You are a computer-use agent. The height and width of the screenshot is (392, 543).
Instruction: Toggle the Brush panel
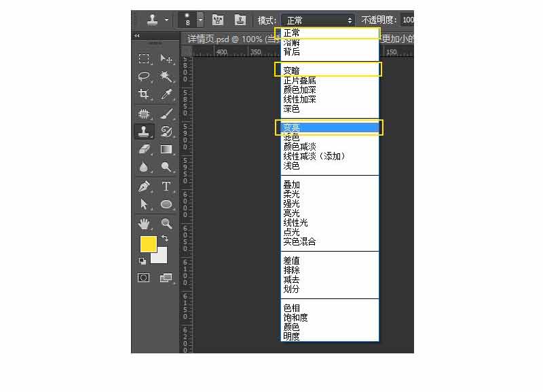click(218, 20)
